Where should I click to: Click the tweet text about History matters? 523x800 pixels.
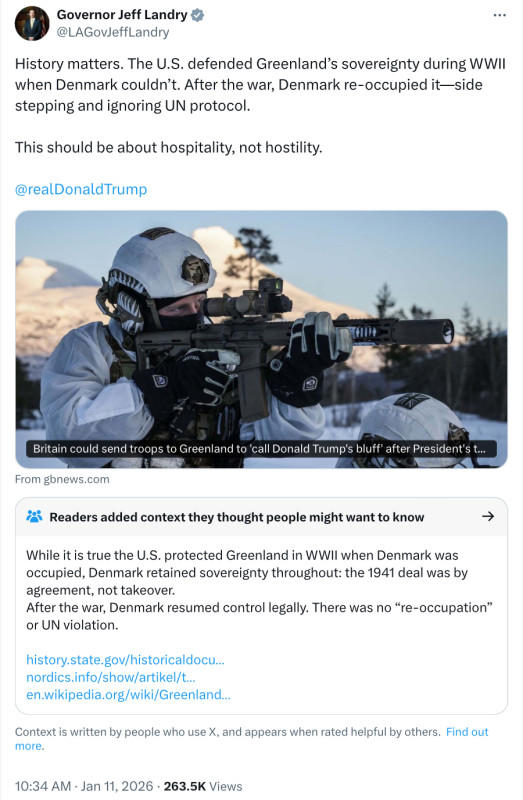coord(260,85)
